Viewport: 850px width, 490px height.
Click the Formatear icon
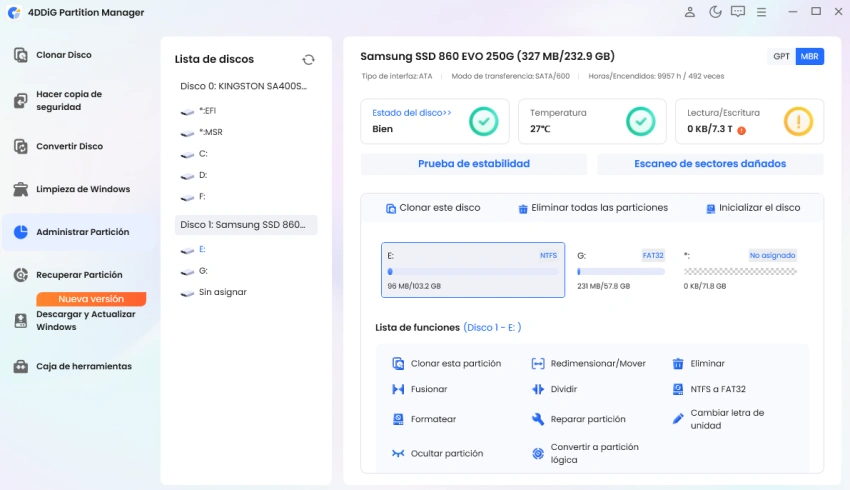(x=398, y=419)
